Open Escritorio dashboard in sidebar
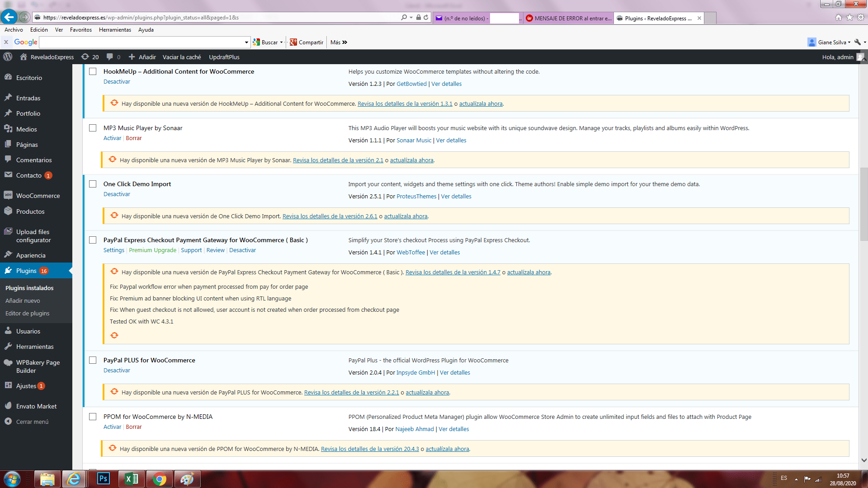868x488 pixels. (29, 78)
